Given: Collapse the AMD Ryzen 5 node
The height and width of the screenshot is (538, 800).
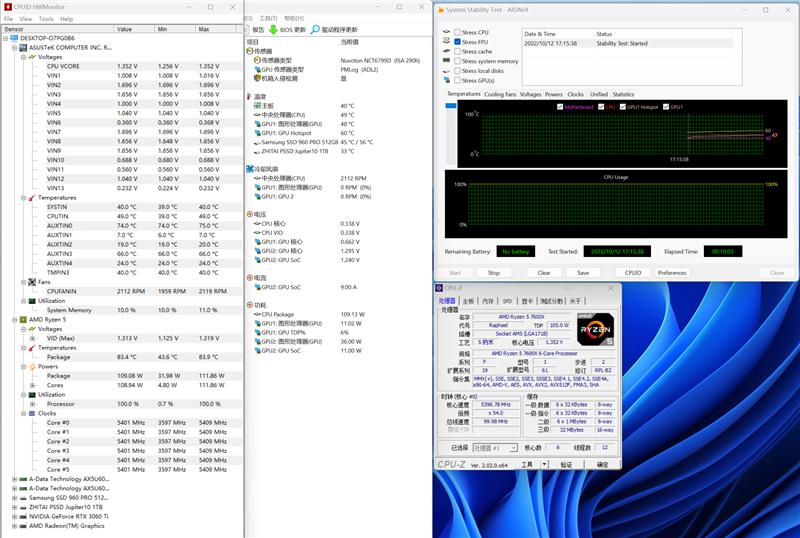Looking at the screenshot, I should click(x=14, y=320).
